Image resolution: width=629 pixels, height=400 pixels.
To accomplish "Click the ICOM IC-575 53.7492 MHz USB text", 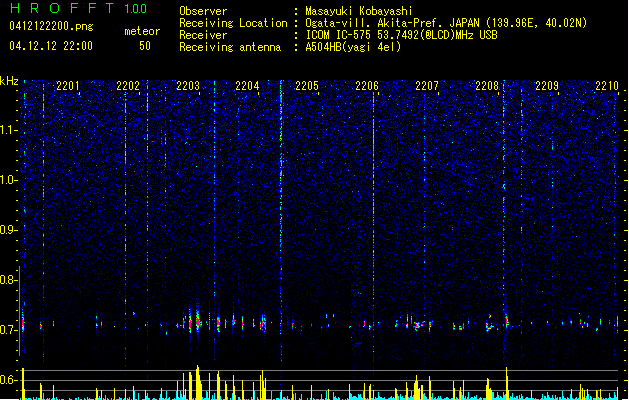I will click(x=401, y=35).
